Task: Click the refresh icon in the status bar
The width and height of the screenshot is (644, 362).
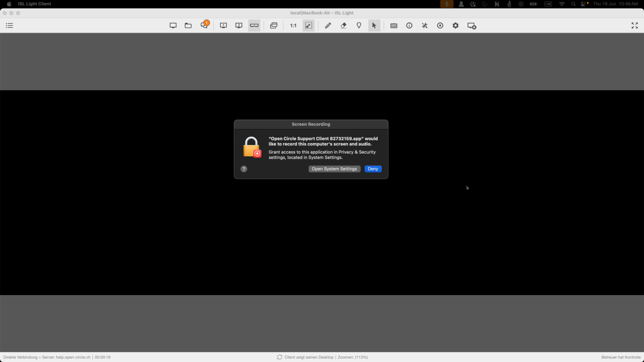Action: tap(279, 357)
